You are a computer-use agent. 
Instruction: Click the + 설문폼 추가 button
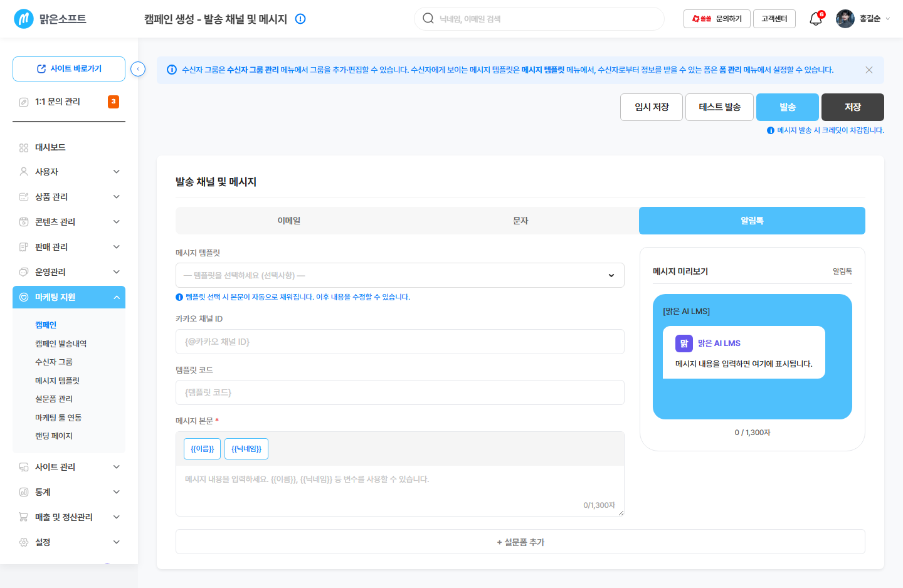click(x=520, y=542)
